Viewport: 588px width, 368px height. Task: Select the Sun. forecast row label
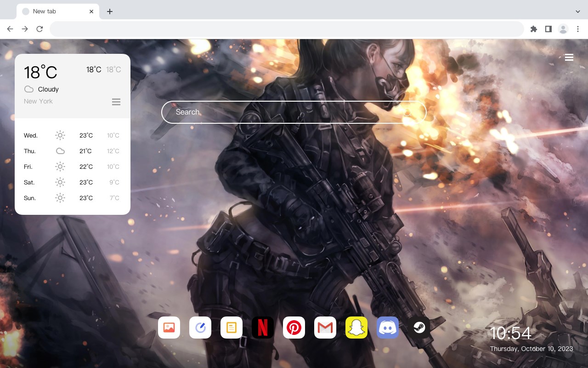coord(30,198)
